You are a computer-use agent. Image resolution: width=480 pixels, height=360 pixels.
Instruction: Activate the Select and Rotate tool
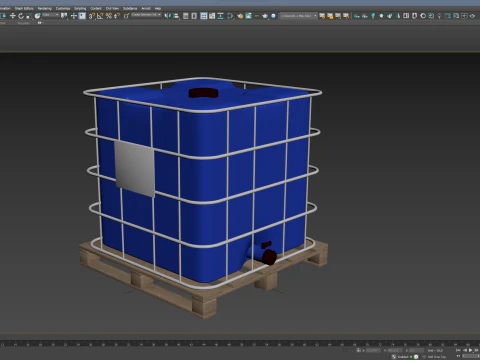coord(21,16)
